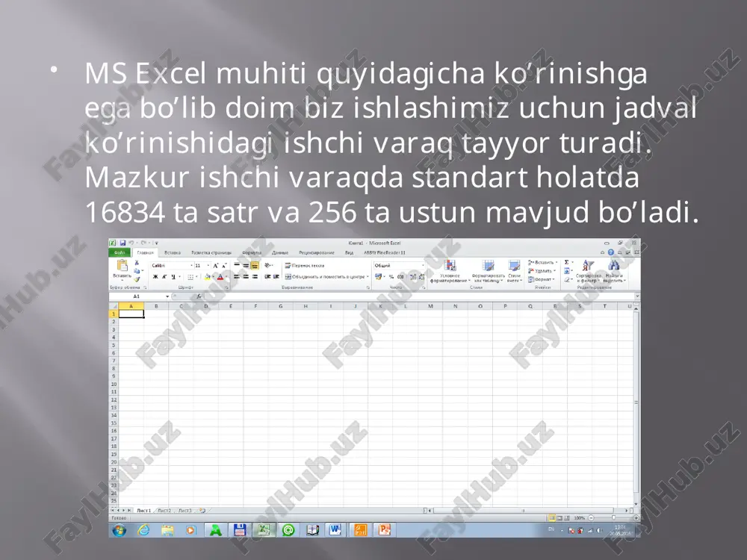Click the column B header
This screenshot has width=747, height=560.
pyautogui.click(x=156, y=306)
